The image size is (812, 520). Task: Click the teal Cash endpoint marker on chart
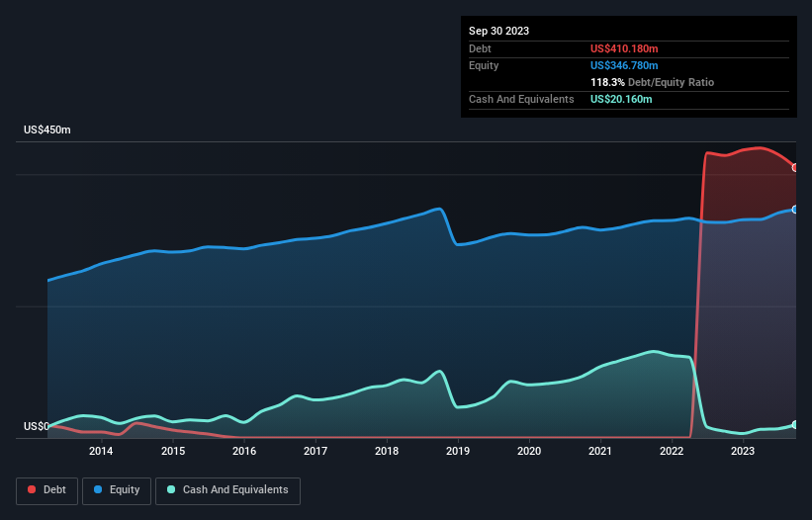click(x=795, y=425)
